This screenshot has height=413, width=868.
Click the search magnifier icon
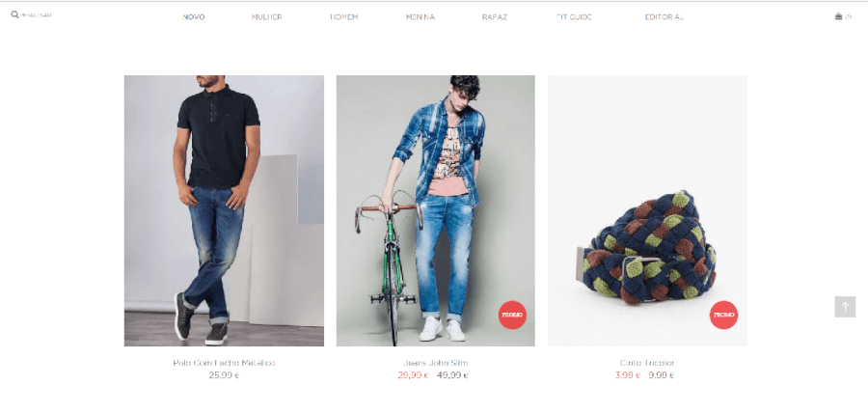(x=14, y=14)
